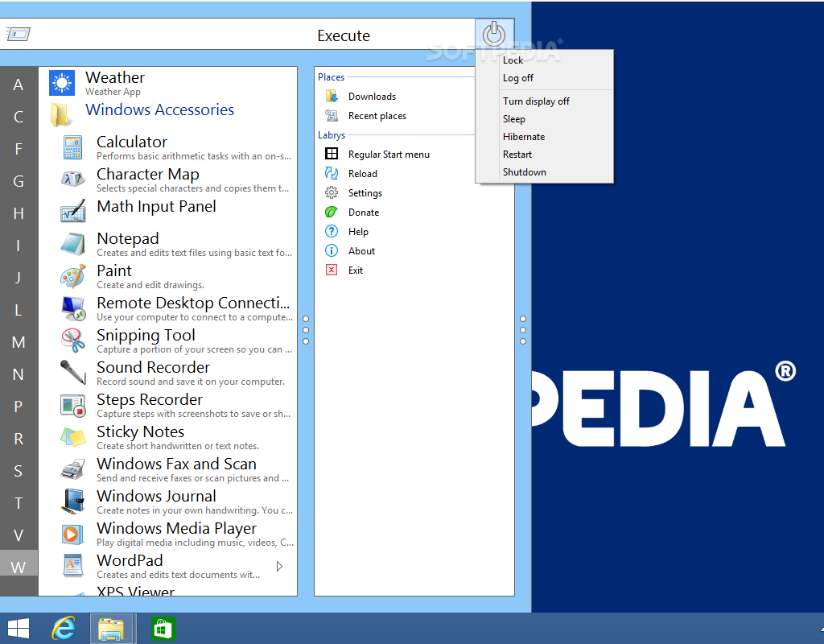Open Remote Desktop Connection icon
The height and width of the screenshot is (644, 824).
click(72, 308)
